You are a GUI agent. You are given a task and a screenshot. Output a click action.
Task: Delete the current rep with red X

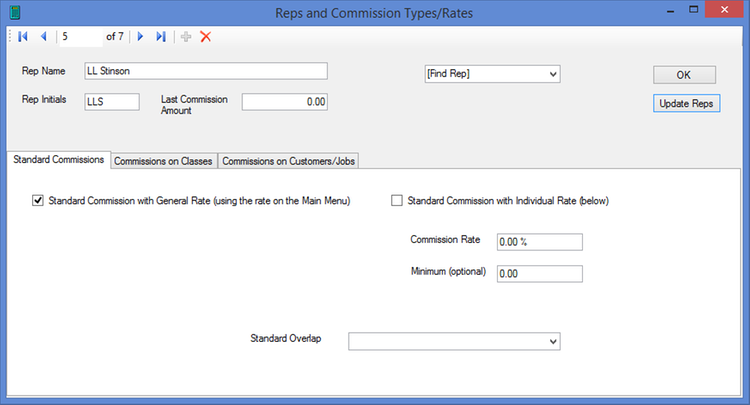click(206, 37)
